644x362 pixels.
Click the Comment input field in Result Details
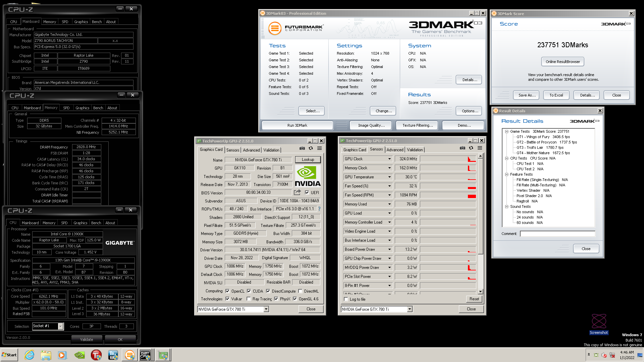[x=557, y=234]
